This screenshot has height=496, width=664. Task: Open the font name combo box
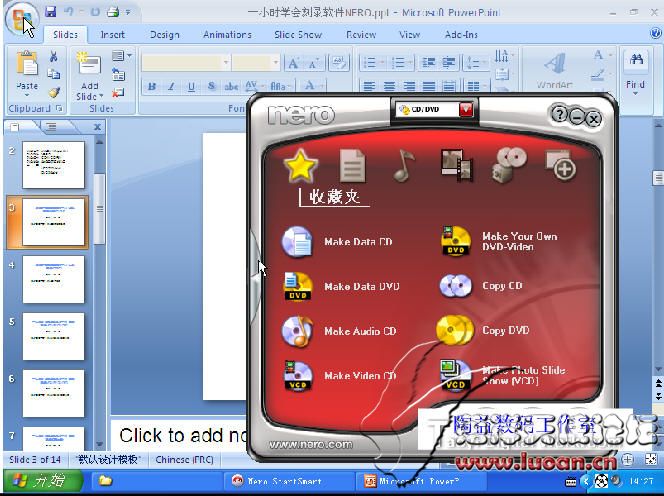click(186, 63)
